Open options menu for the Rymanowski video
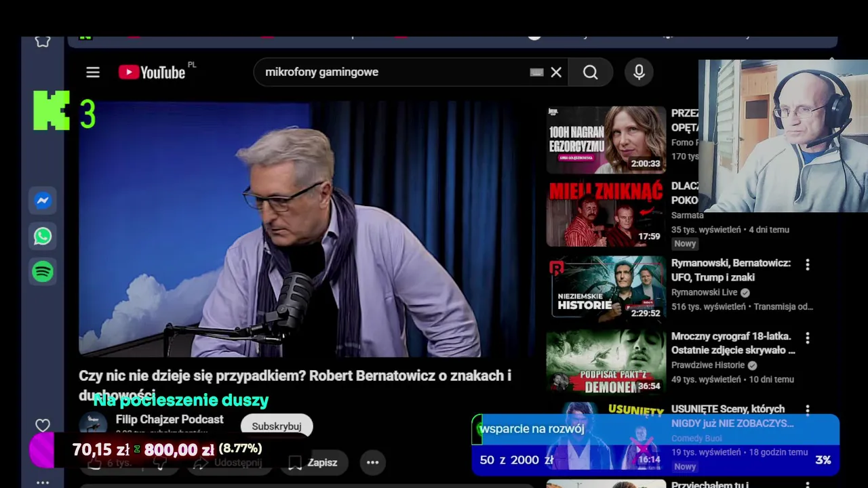Viewport: 868px width, 488px height. [x=807, y=264]
